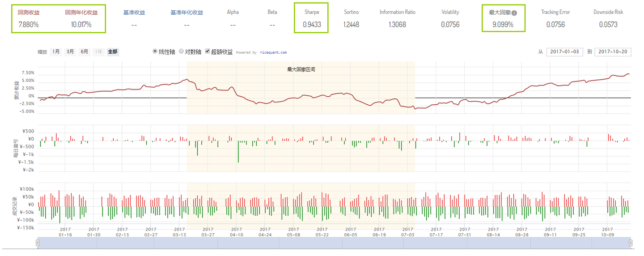Click the 最大回撤区间 chart label
644x256 pixels.
coord(301,70)
